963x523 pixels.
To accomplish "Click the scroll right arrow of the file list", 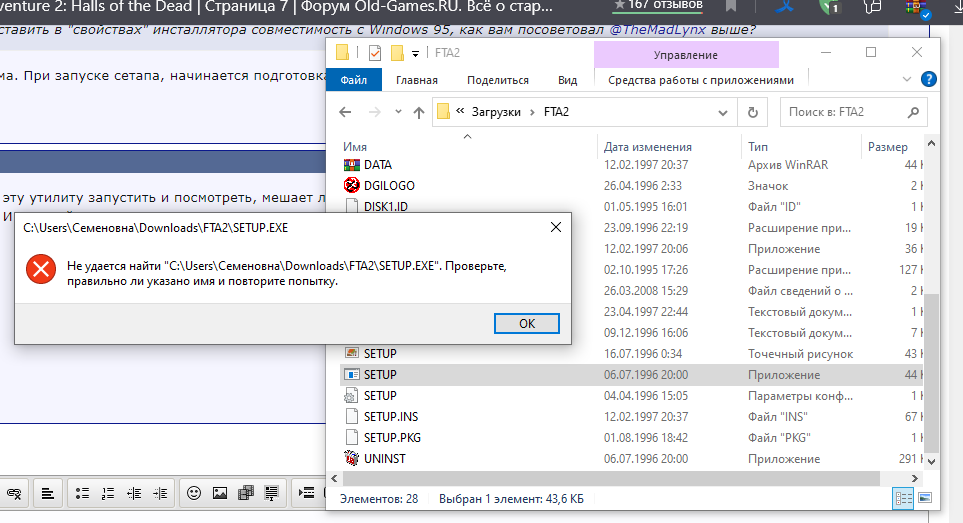I will 914,478.
